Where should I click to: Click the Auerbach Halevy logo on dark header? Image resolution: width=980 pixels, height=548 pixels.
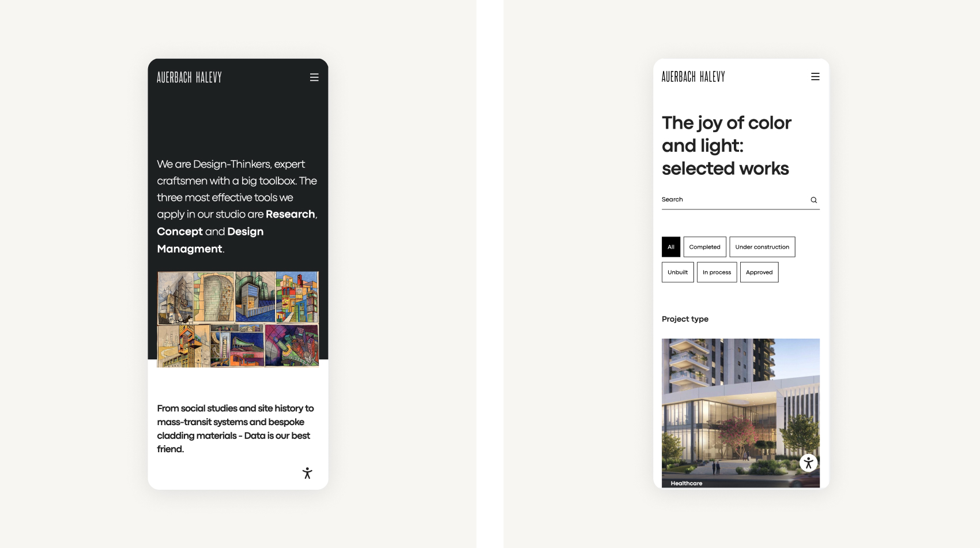(189, 77)
